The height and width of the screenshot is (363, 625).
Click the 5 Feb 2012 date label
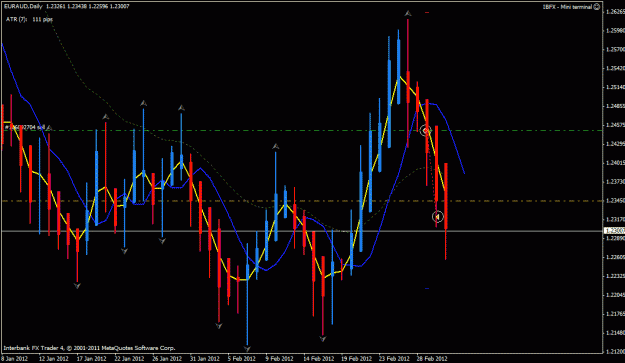point(242,359)
